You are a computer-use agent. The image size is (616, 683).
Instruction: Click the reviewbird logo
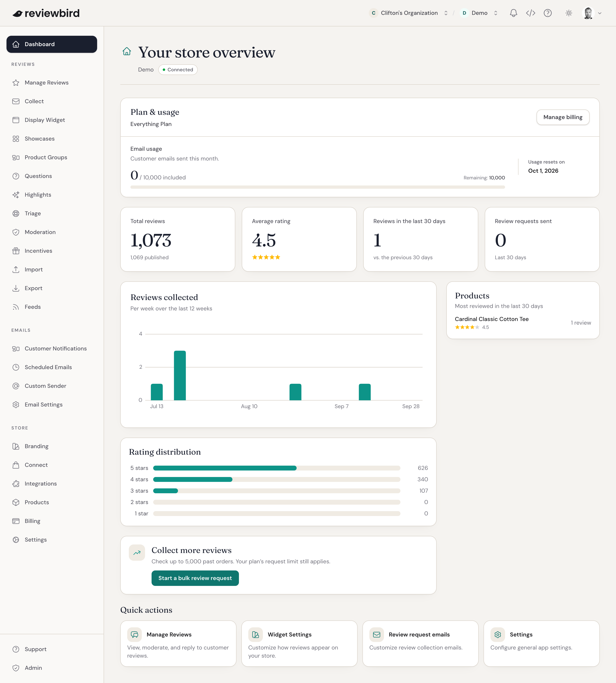click(x=46, y=13)
